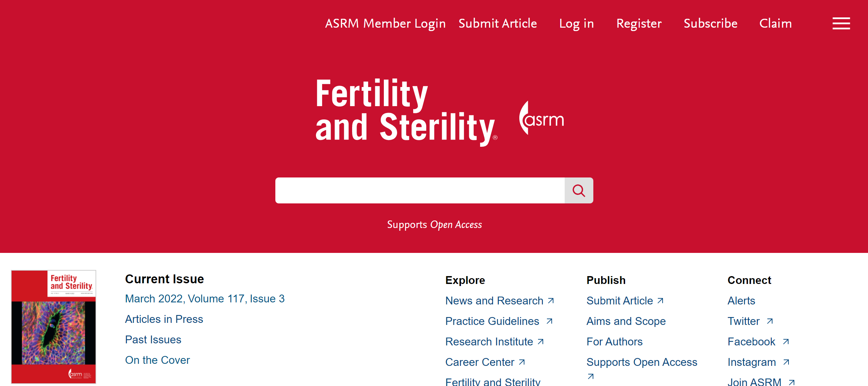Click the magnifying glass search icon

pyautogui.click(x=579, y=190)
